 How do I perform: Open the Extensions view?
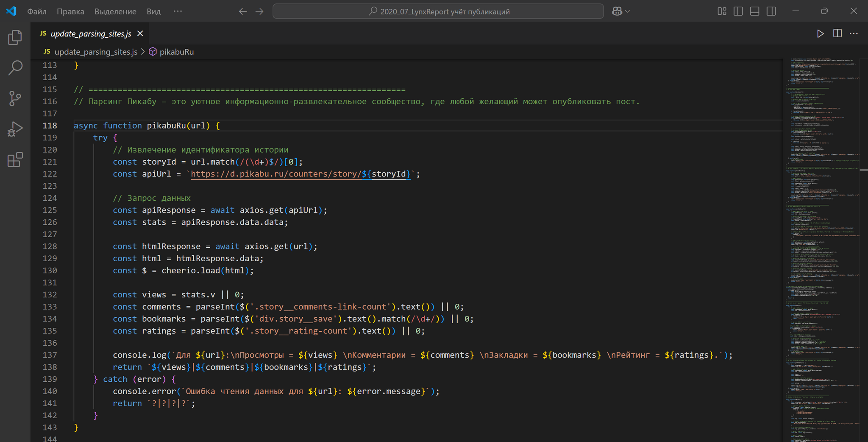coord(15,160)
